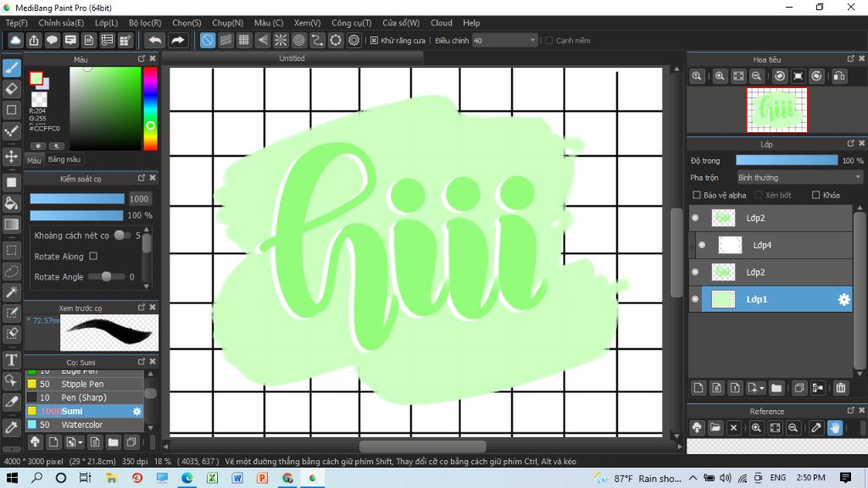Open the Pha trộn blend mode dropdown
868x488 pixels.
[x=799, y=178]
